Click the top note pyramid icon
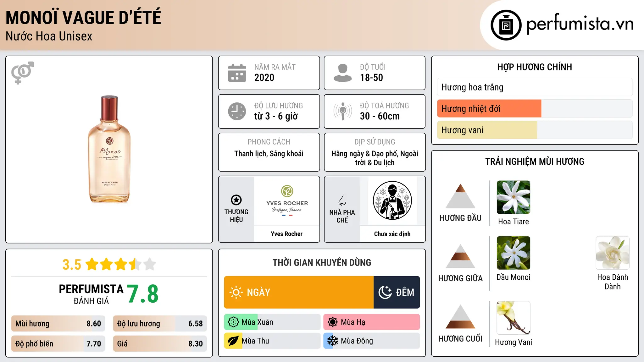Image resolution: width=644 pixels, height=362 pixels. (460, 196)
